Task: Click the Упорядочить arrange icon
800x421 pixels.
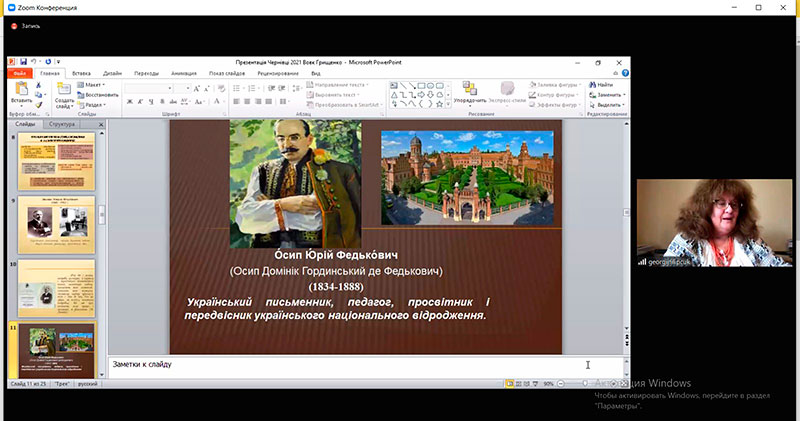Action: point(469,88)
